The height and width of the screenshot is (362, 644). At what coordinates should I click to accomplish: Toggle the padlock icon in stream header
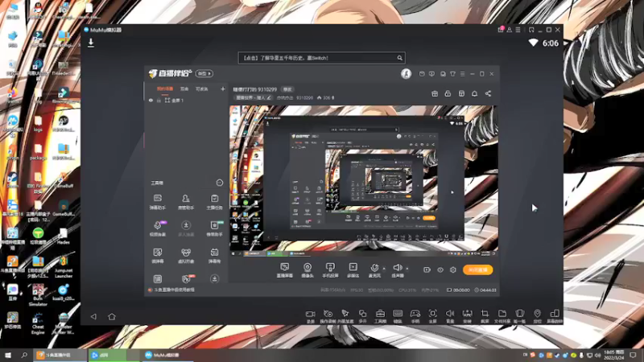tap(448, 93)
